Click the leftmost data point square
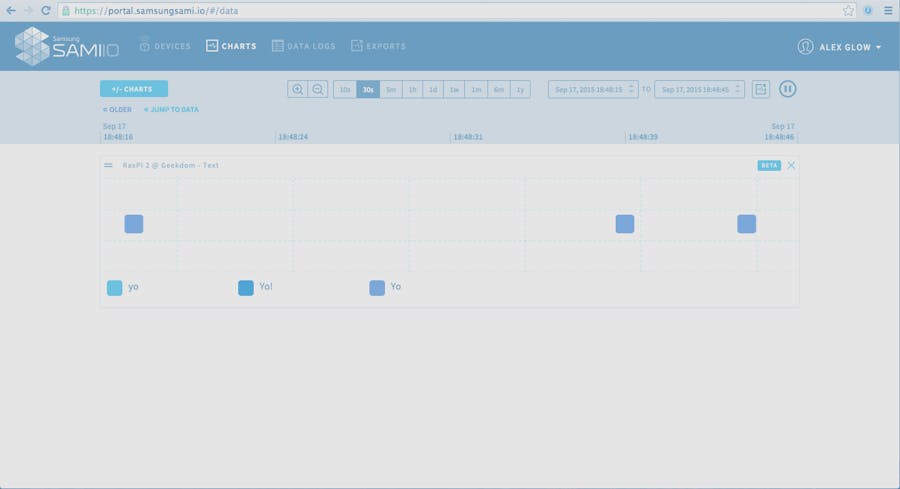Image resolution: width=900 pixels, height=489 pixels. 134,224
